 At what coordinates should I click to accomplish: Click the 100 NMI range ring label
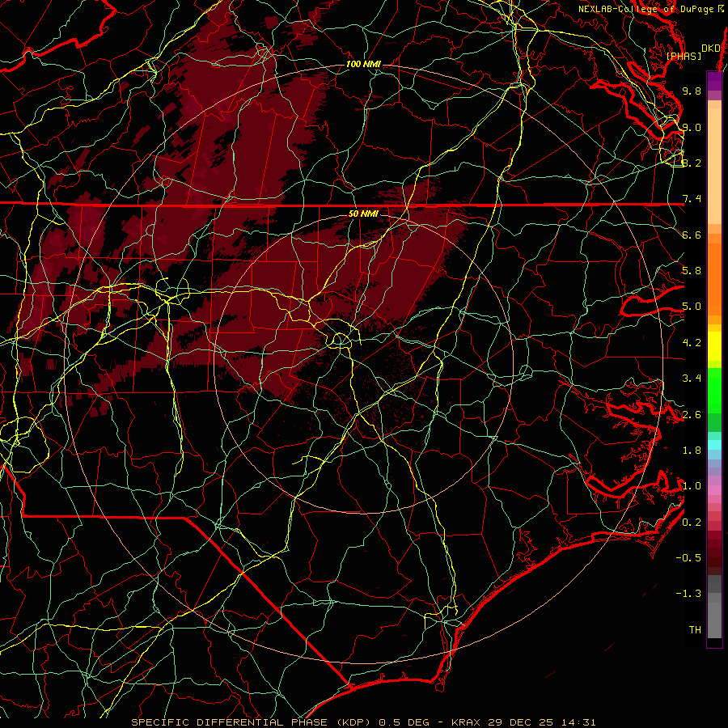[x=363, y=64]
